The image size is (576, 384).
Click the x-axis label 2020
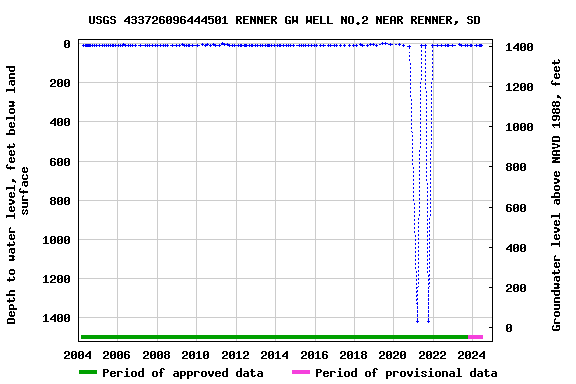click(x=392, y=355)
